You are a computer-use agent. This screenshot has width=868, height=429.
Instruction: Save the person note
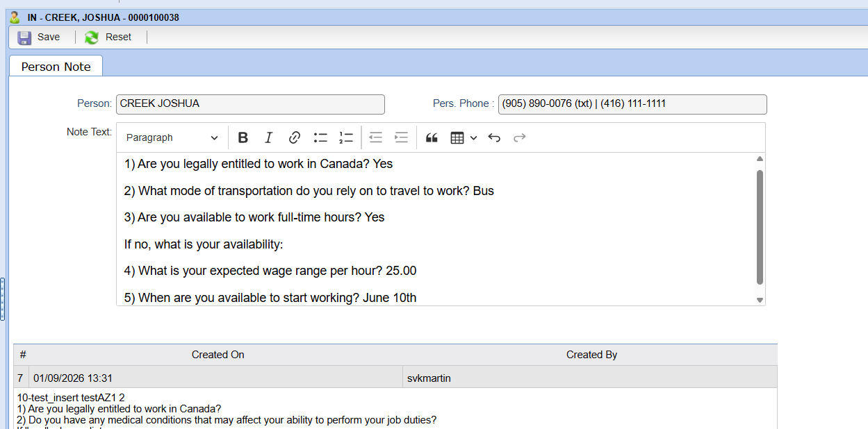pos(39,37)
